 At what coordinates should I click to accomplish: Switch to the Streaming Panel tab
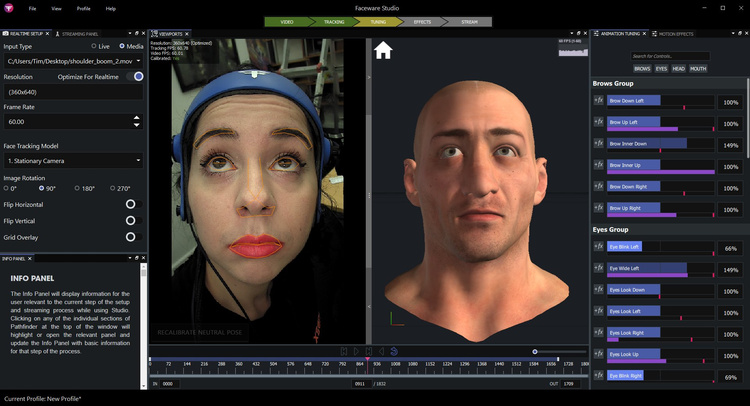tap(77, 34)
